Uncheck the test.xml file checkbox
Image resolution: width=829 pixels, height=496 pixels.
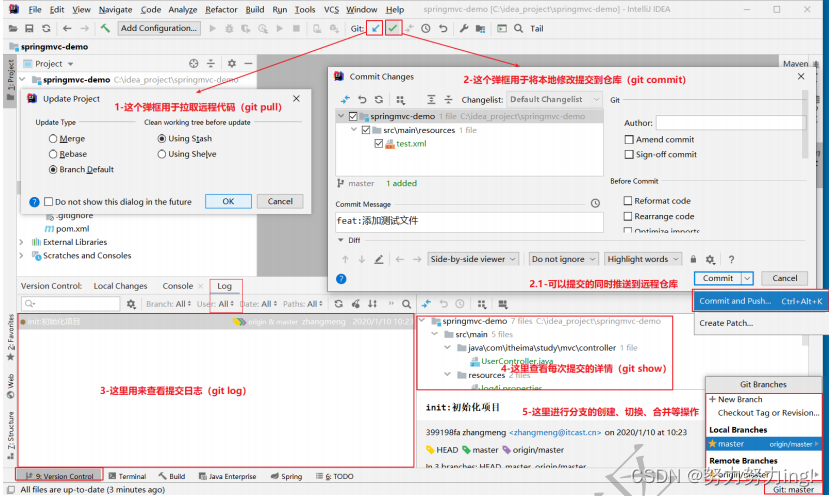point(379,143)
